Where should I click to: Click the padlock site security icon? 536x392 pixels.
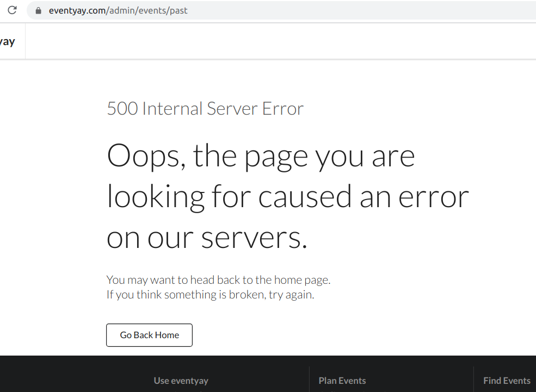pyautogui.click(x=38, y=10)
